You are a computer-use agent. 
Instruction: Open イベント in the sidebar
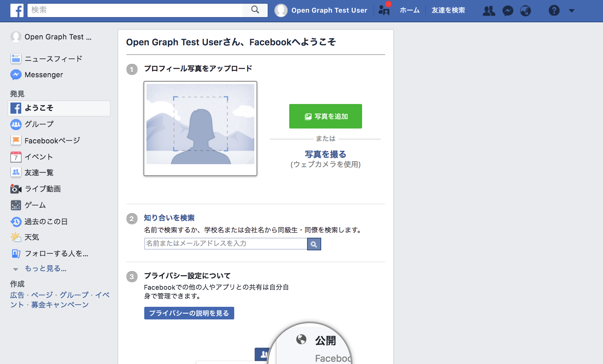click(39, 157)
